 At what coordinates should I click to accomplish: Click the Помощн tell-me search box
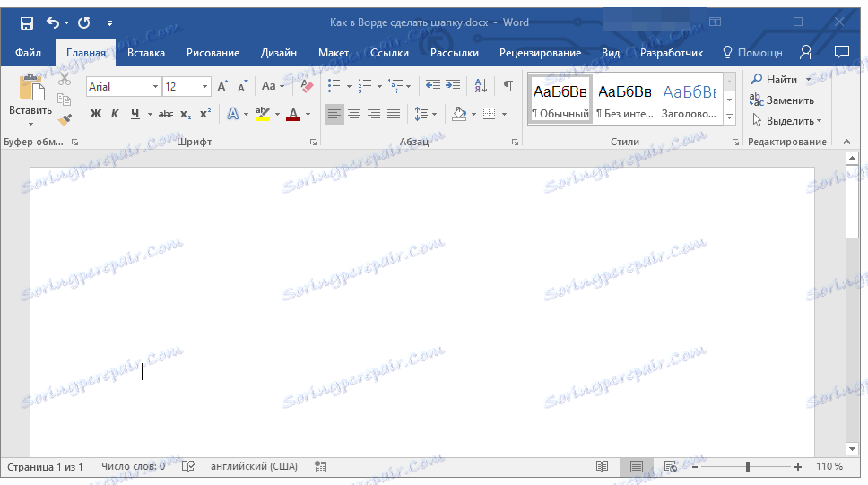pyautogui.click(x=753, y=53)
